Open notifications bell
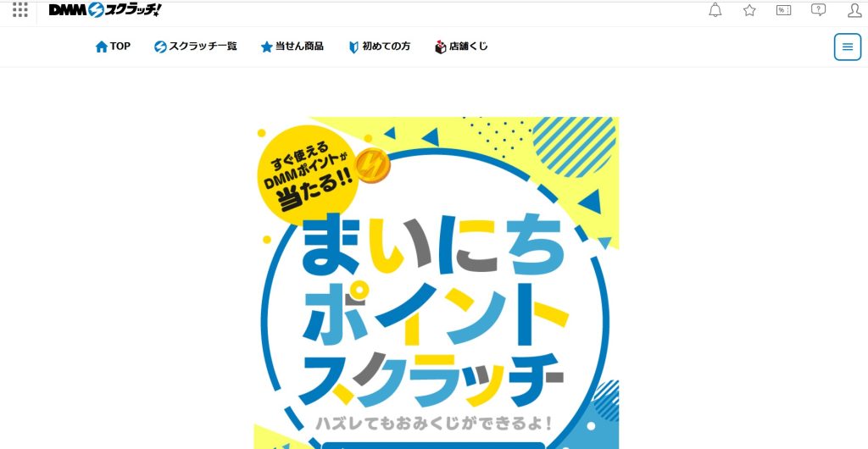 pyautogui.click(x=715, y=10)
